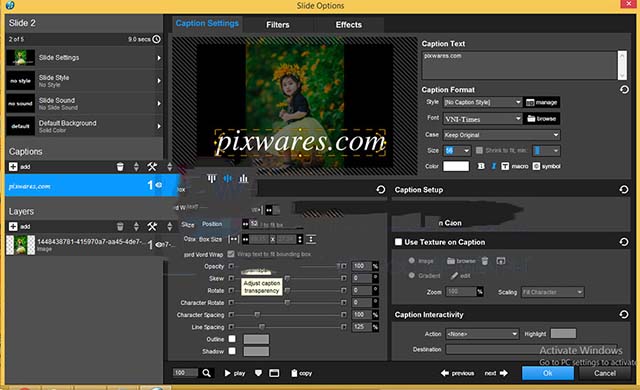This screenshot has height=390, width=640.
Task: Enable the Shadow checkbox
Action: click(x=232, y=351)
